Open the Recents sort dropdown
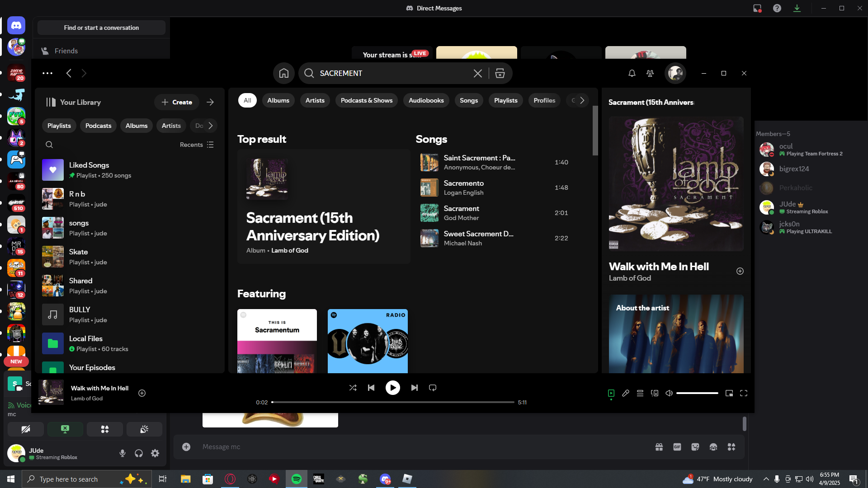The height and width of the screenshot is (488, 868). (197, 145)
